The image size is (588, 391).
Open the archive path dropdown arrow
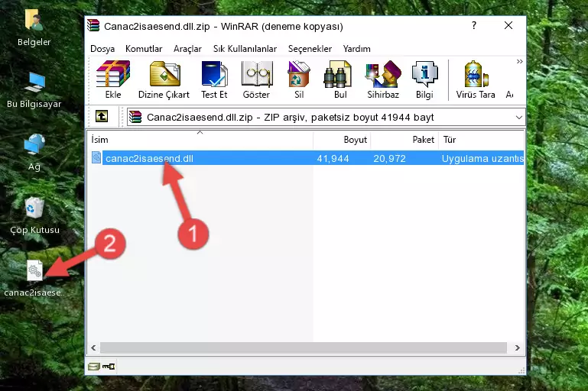pos(518,118)
